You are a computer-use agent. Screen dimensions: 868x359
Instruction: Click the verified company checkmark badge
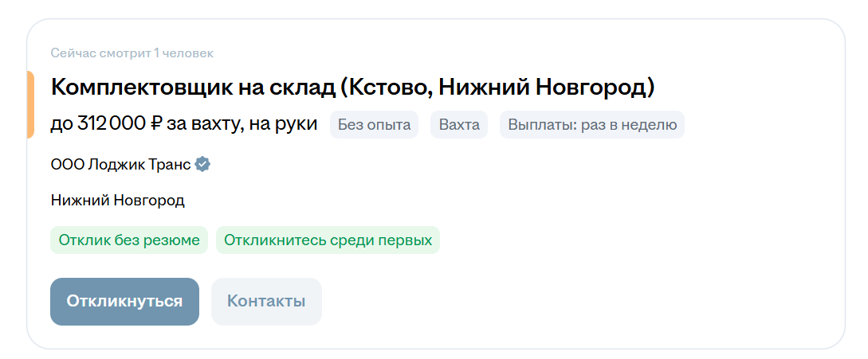[x=203, y=164]
